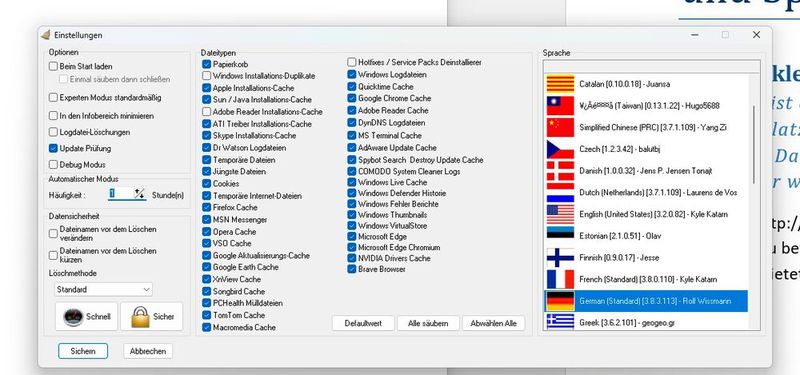Enable In den Infobereich minimieren

tap(53, 116)
